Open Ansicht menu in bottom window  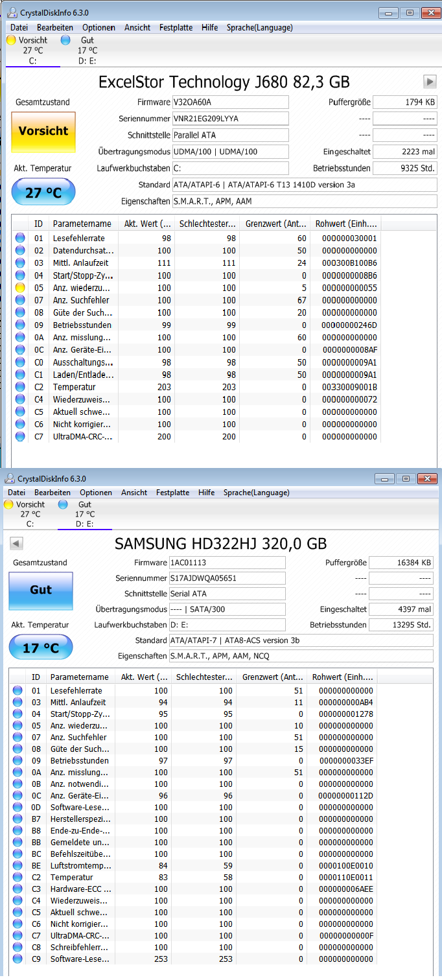[134, 493]
